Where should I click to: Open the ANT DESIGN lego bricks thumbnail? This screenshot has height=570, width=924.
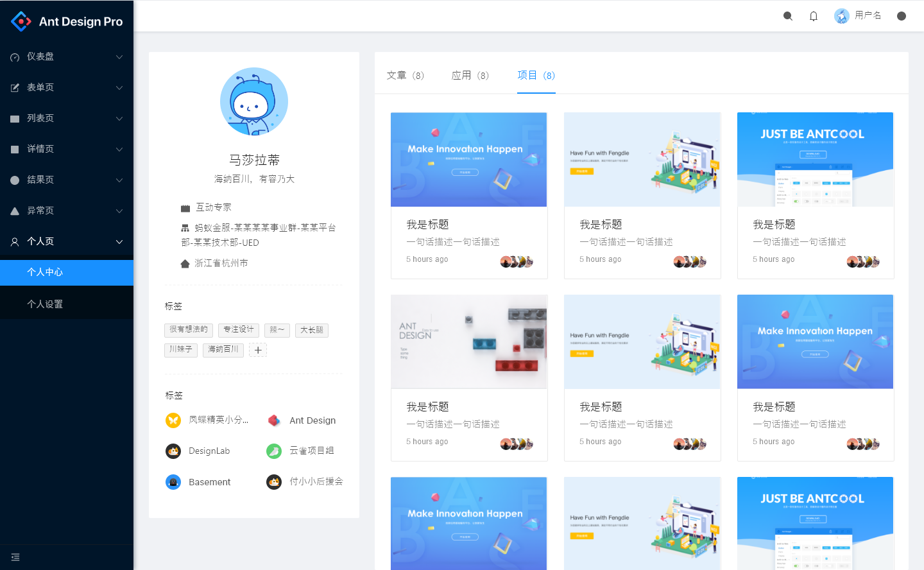click(x=469, y=342)
